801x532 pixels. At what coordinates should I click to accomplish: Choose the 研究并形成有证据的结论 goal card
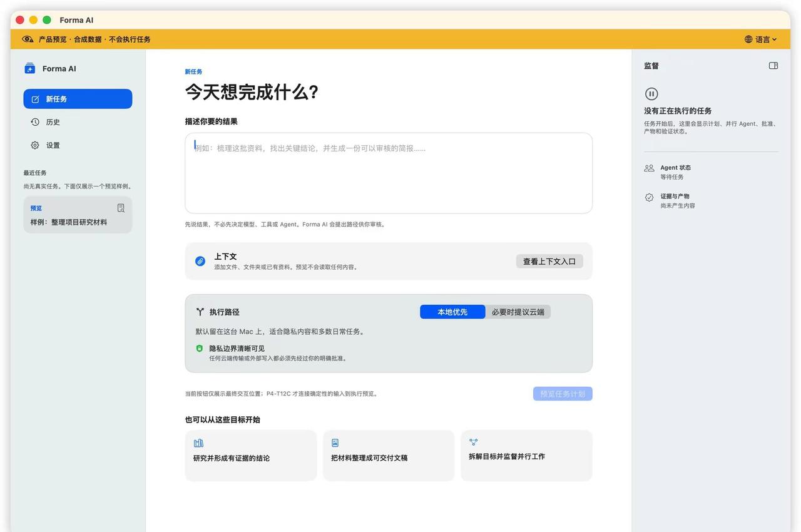tap(251, 456)
